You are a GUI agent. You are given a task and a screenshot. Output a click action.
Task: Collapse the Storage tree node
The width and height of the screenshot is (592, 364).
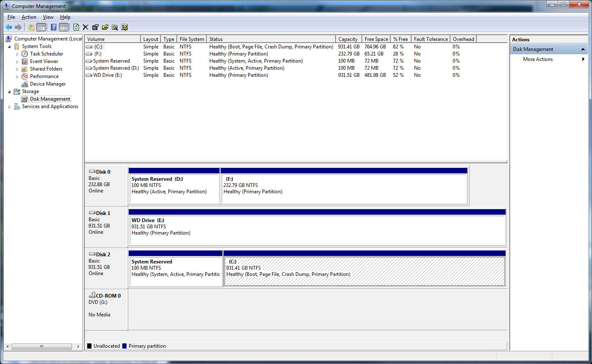tap(9, 91)
